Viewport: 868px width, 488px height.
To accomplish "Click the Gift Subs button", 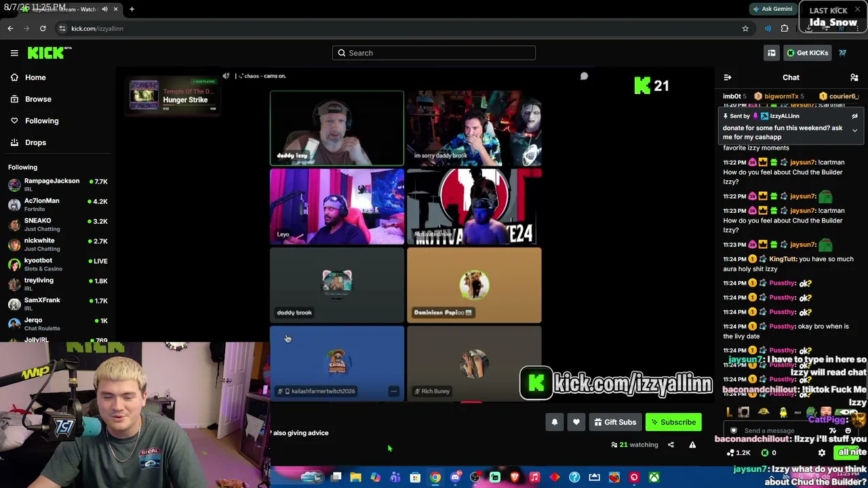I will (x=615, y=422).
